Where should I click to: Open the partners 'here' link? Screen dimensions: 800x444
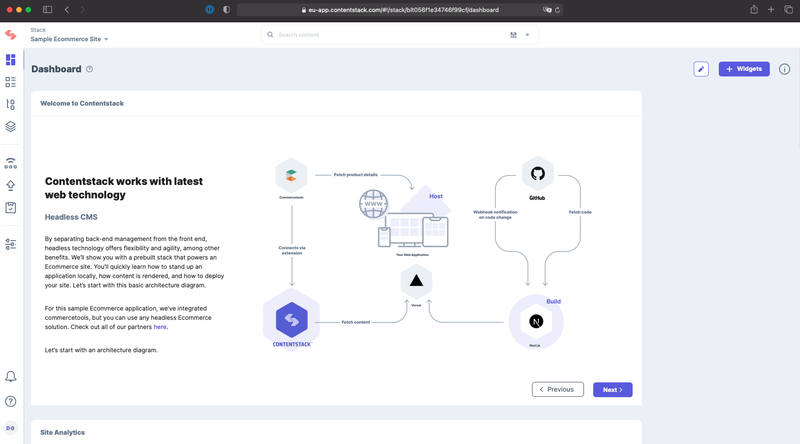coord(160,327)
